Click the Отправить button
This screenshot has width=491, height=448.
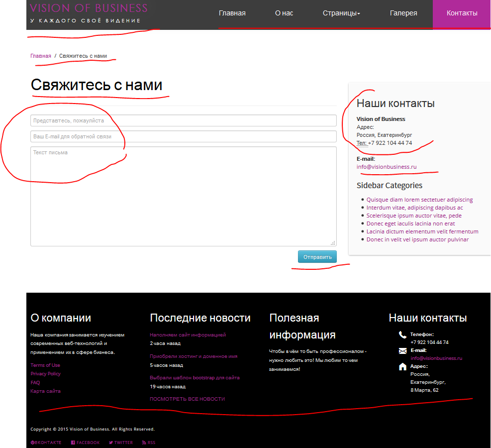[x=317, y=257]
